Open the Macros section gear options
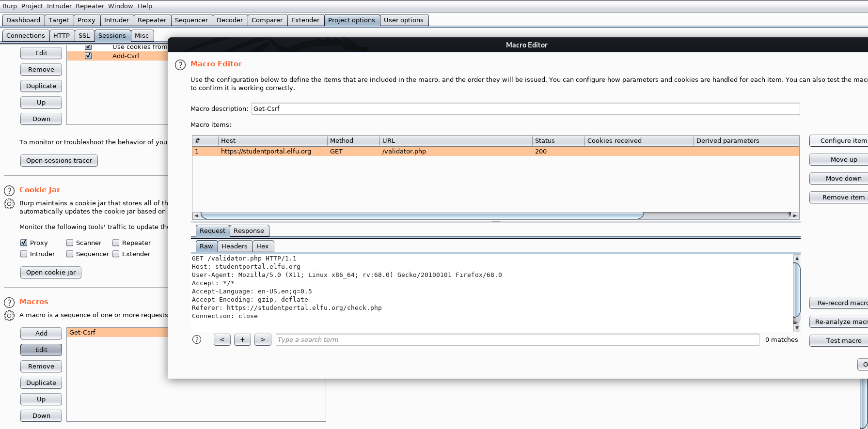The width and height of the screenshot is (868, 429). [x=9, y=316]
